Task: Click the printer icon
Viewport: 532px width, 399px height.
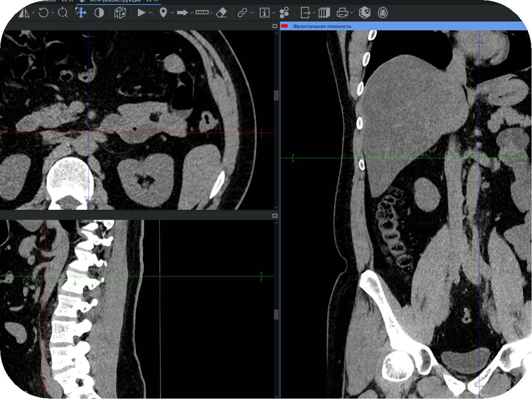Action: click(x=342, y=13)
